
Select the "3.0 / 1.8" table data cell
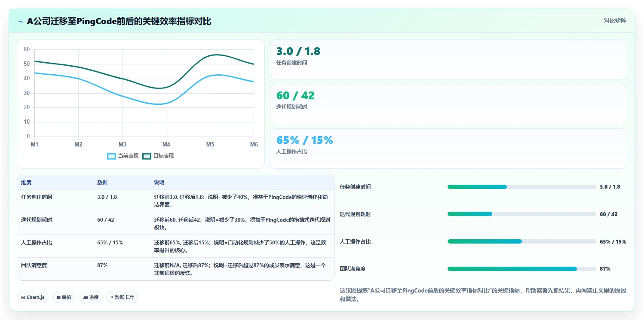pyautogui.click(x=107, y=197)
